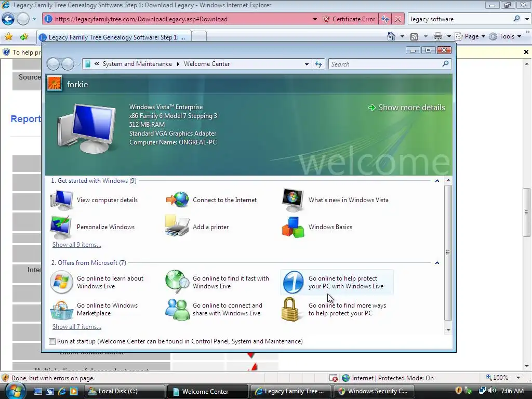Image resolution: width=532 pixels, height=399 pixels.
Task: Click forkie user account picture
Action: 54,83
